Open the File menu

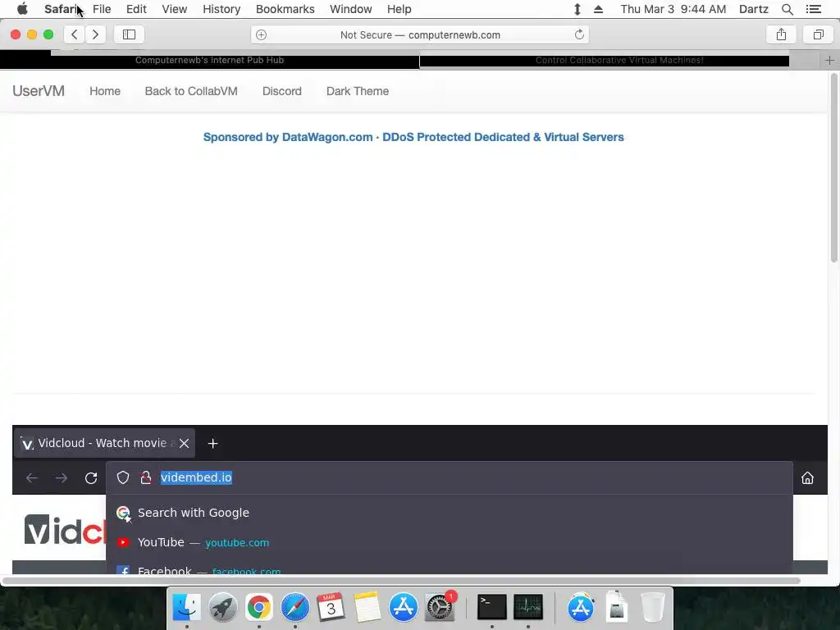click(x=102, y=9)
